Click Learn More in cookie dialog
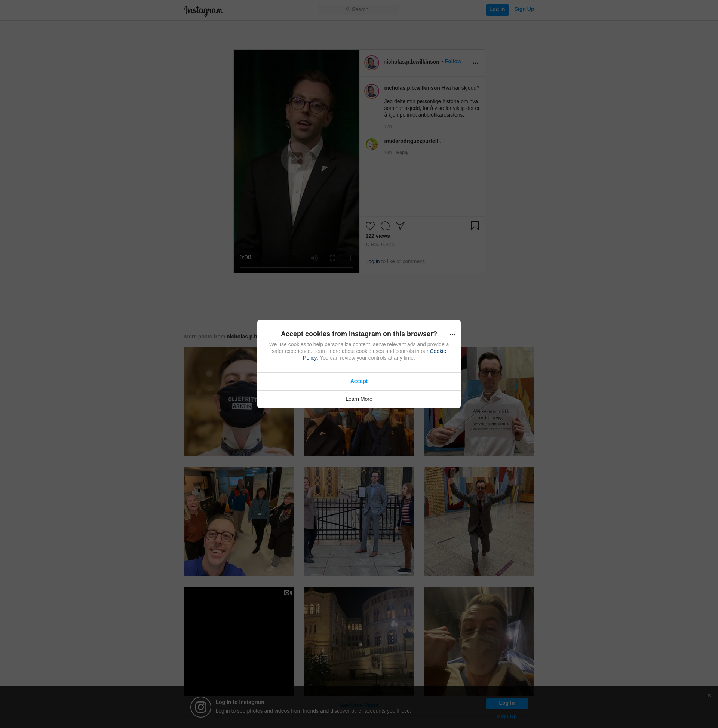The width and height of the screenshot is (718, 728). pyautogui.click(x=359, y=399)
